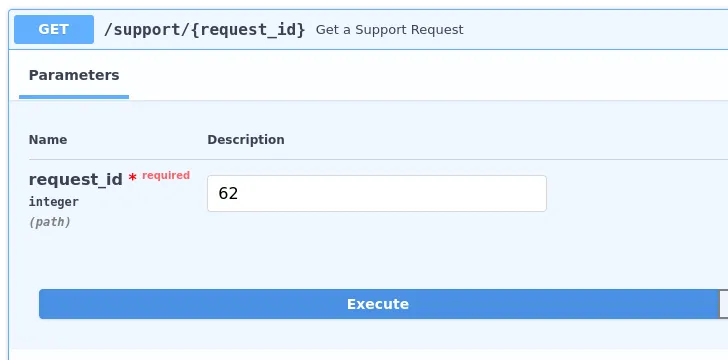Collapse the /support/{request_id} operation path
728x360 pixels.
coord(204,30)
